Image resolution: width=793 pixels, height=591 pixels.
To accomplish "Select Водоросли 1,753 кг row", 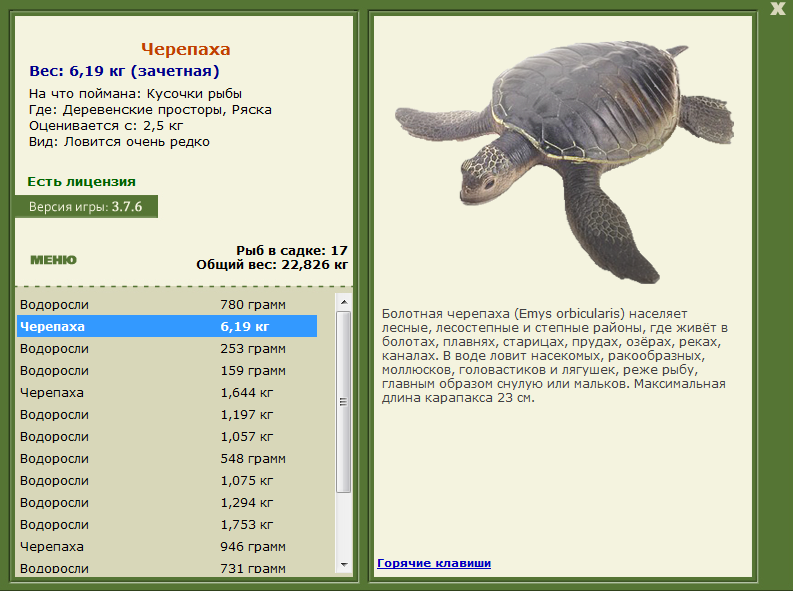I will [x=167, y=524].
